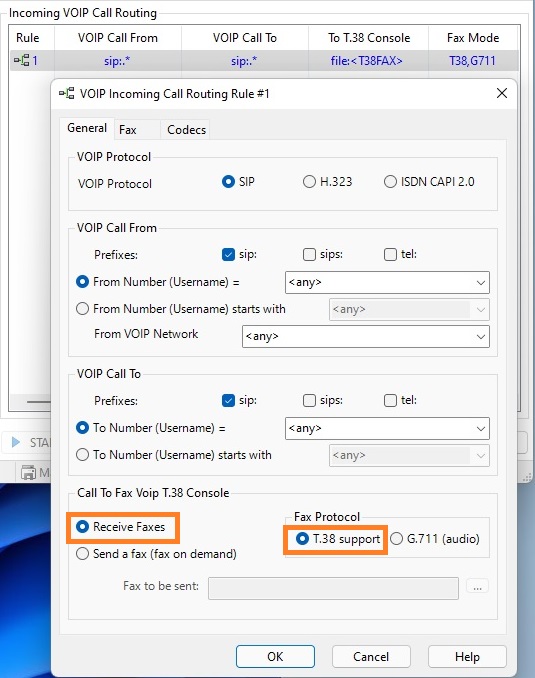Toggle sip: prefix in VOIP Call To

(228, 400)
